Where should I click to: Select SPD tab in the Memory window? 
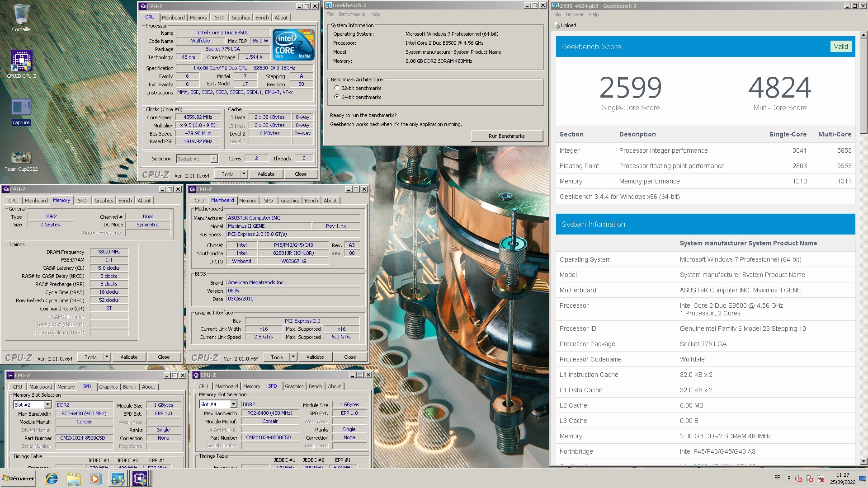pos(82,201)
